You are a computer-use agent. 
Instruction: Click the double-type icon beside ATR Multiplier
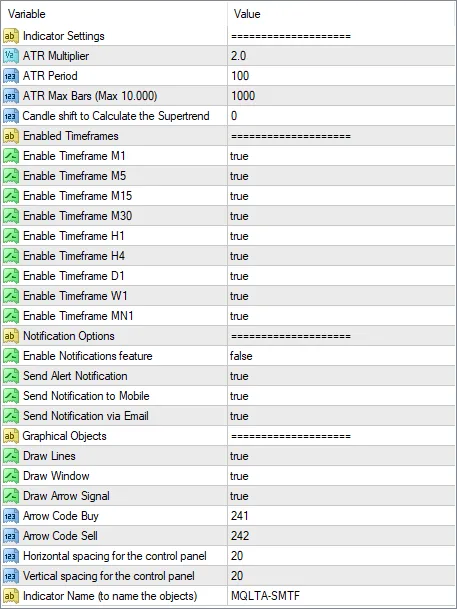pyautogui.click(x=11, y=56)
